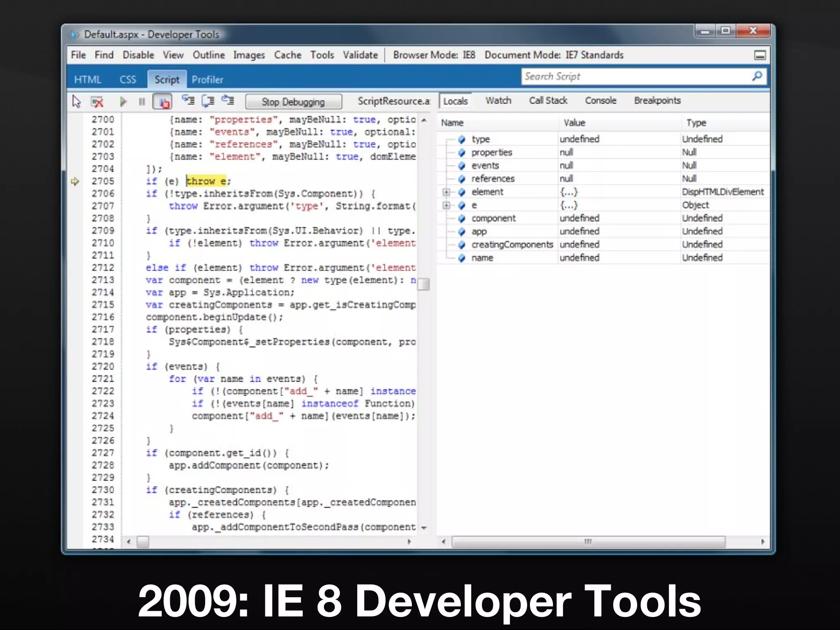Click the DispHTMLDivElement type cell
This screenshot has width=840, height=630.
(723, 192)
